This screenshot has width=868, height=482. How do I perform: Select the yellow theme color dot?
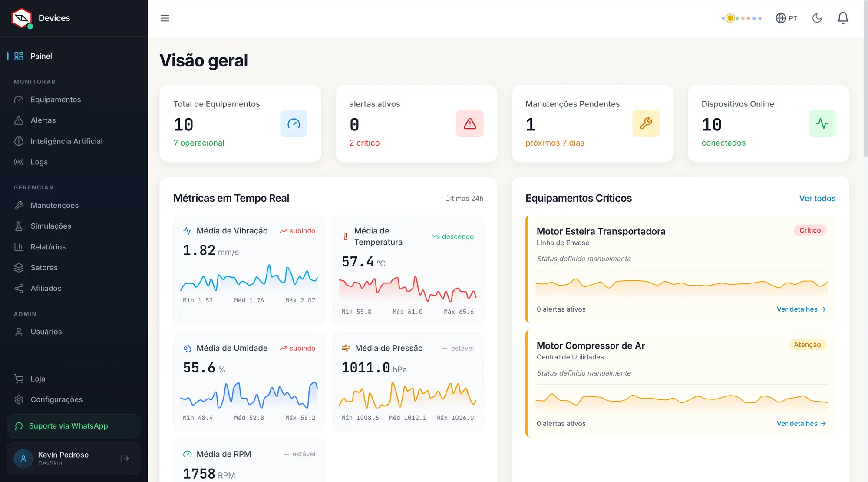tap(730, 18)
